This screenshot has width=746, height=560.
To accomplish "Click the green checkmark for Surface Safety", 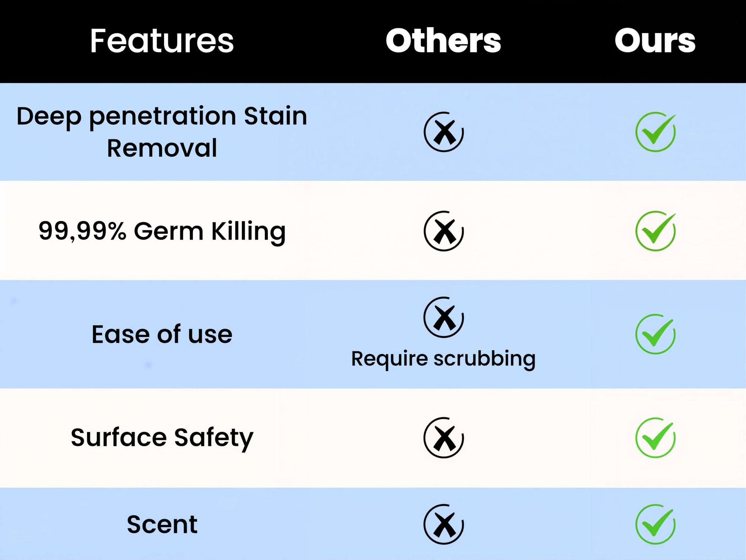I will coord(655,438).
